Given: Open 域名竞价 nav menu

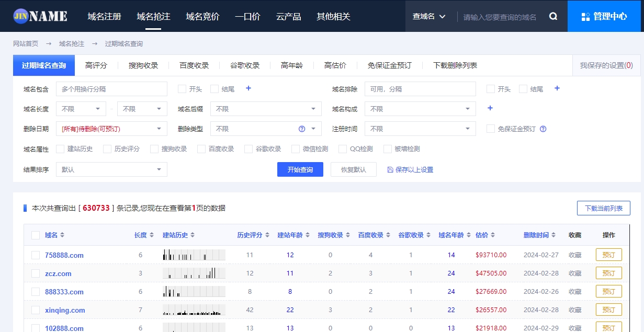Looking at the screenshot, I should click(x=202, y=17).
